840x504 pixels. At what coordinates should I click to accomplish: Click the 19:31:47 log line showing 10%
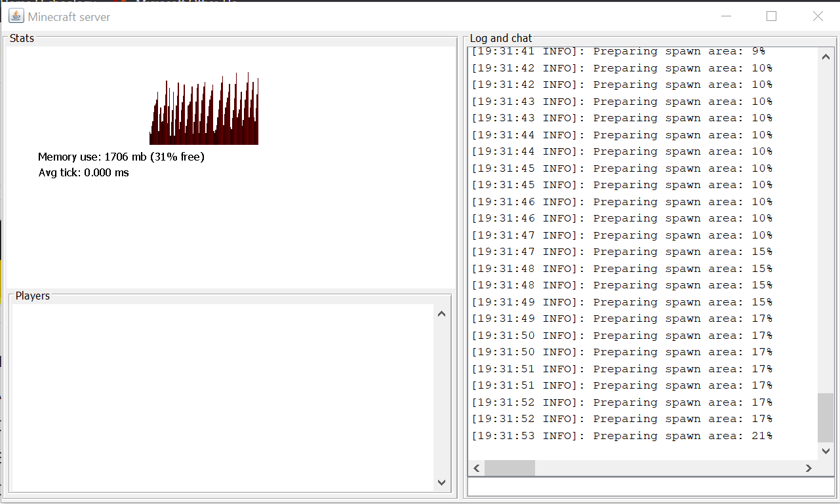pyautogui.click(x=622, y=235)
